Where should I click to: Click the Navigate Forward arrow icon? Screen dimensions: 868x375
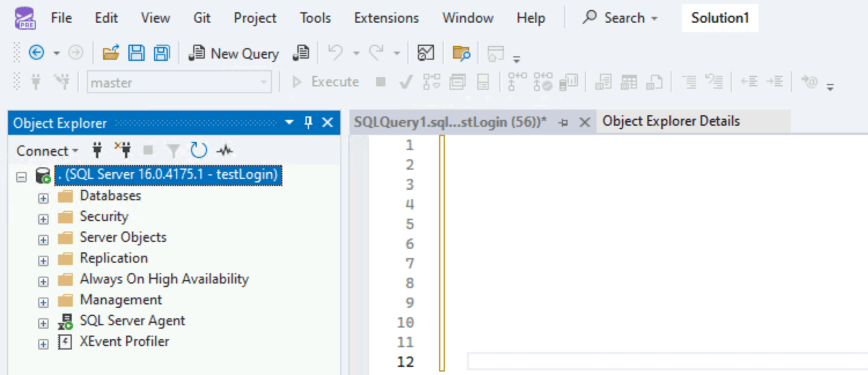[x=76, y=53]
